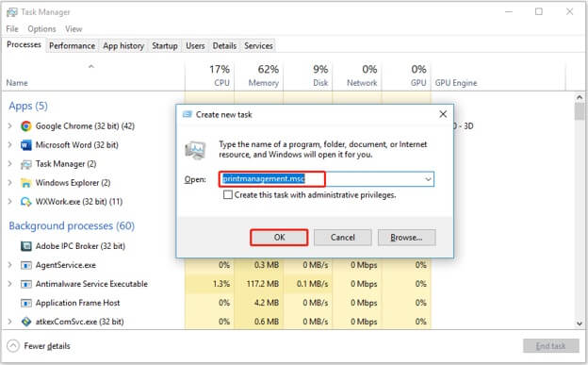Switch to the Users tab
Screen dimensions: 588x365
point(195,46)
